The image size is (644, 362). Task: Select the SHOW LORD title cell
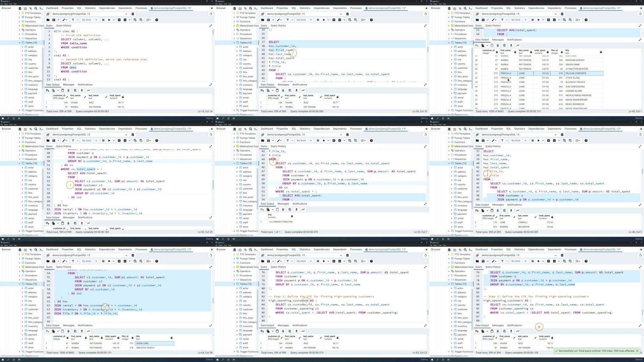click(x=155, y=343)
